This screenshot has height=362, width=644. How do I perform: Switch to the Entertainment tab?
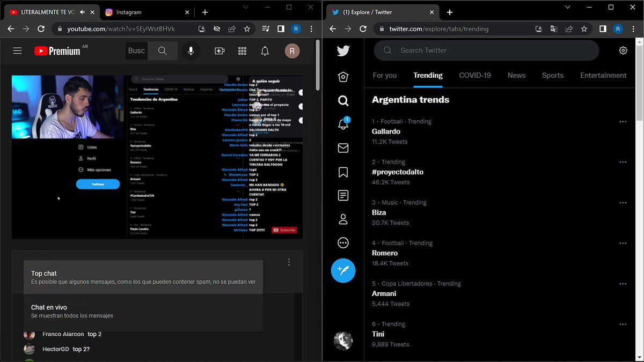pyautogui.click(x=603, y=76)
